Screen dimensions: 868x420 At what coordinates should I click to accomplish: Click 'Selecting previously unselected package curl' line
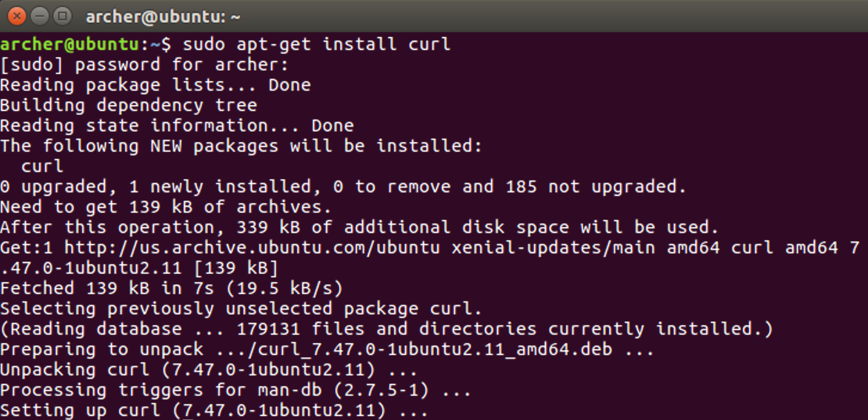pyautogui.click(x=241, y=309)
